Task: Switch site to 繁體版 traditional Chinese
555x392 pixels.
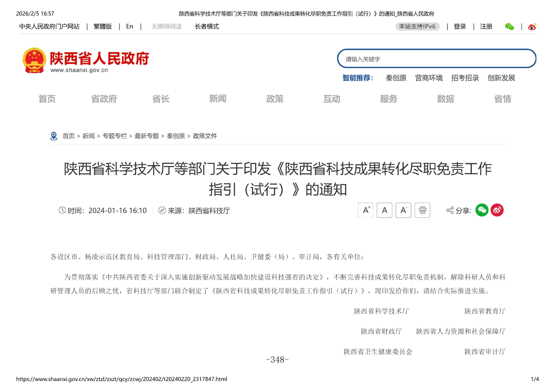Action: tap(102, 26)
